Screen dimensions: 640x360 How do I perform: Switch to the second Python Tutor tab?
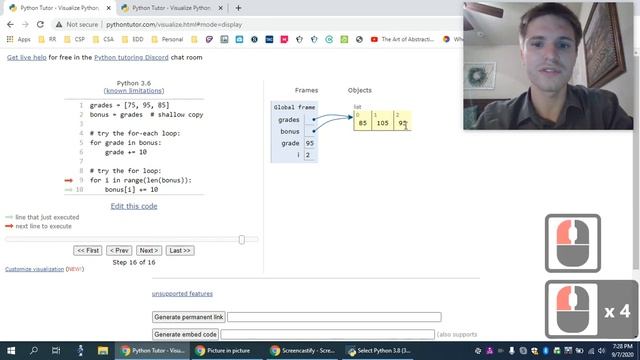click(171, 8)
